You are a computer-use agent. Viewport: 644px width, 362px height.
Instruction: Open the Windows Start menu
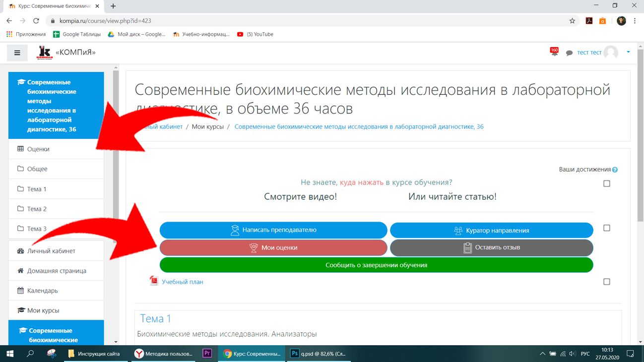click(10, 354)
